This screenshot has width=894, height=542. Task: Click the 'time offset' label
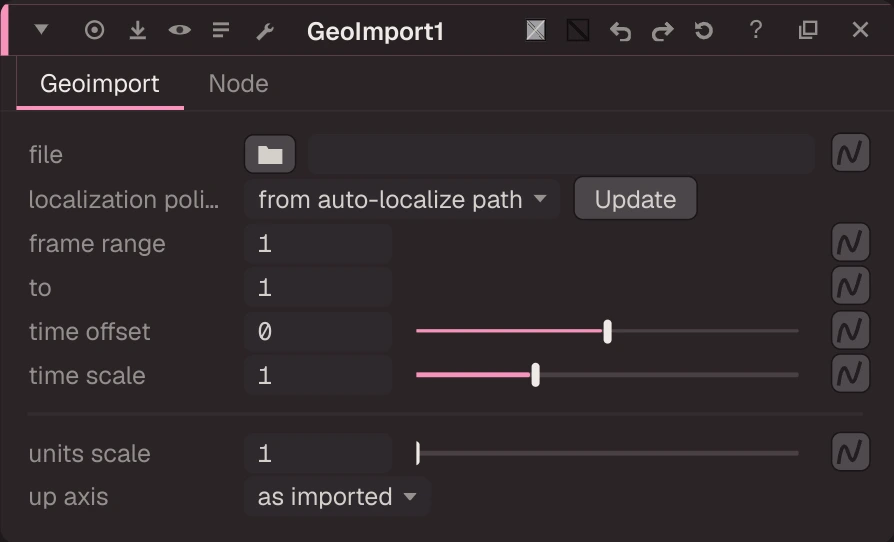(90, 331)
